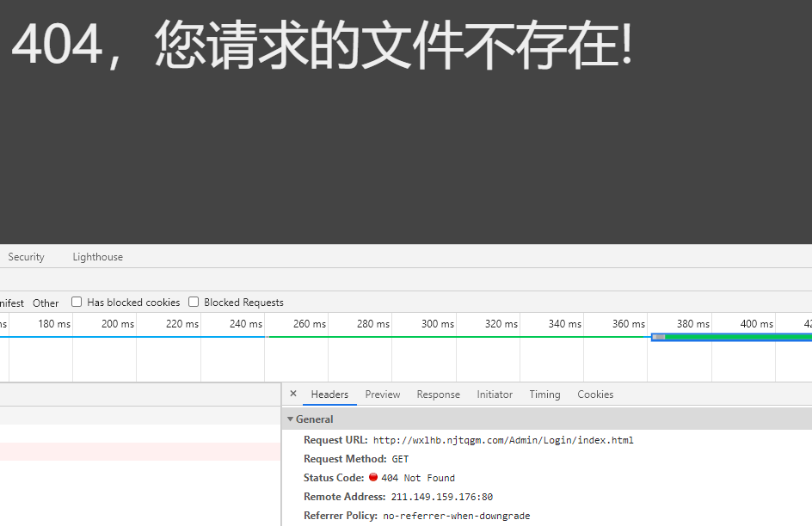Click the red 404 status indicator dot

(x=373, y=477)
